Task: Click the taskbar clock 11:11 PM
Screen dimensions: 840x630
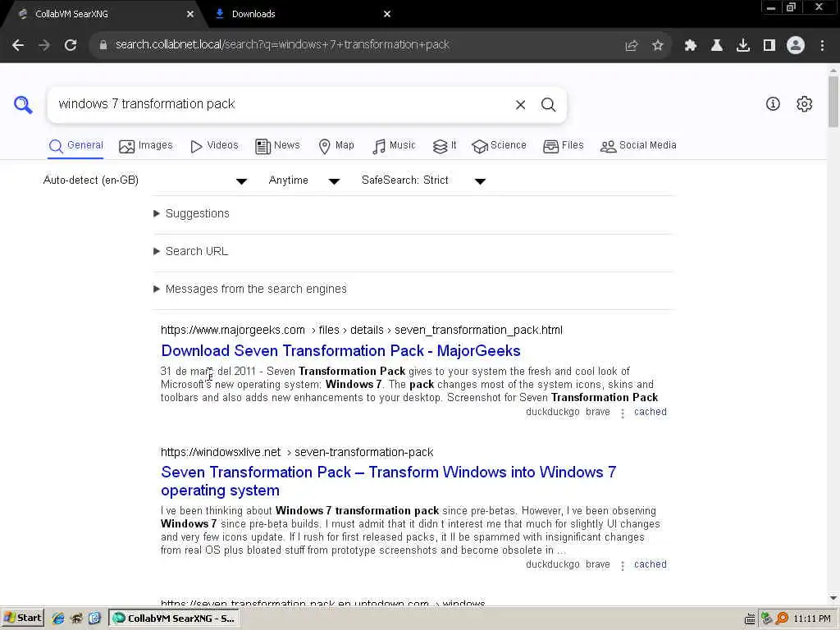Action: tap(812, 619)
